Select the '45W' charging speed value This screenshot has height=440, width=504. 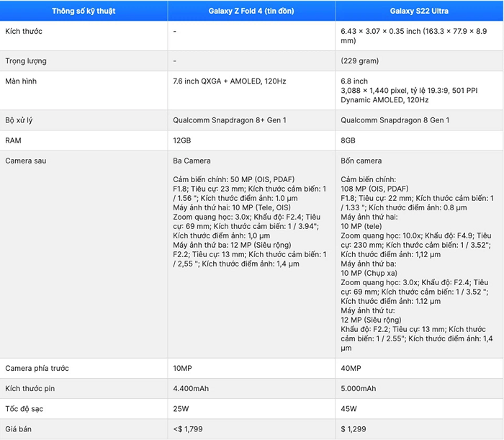click(348, 409)
